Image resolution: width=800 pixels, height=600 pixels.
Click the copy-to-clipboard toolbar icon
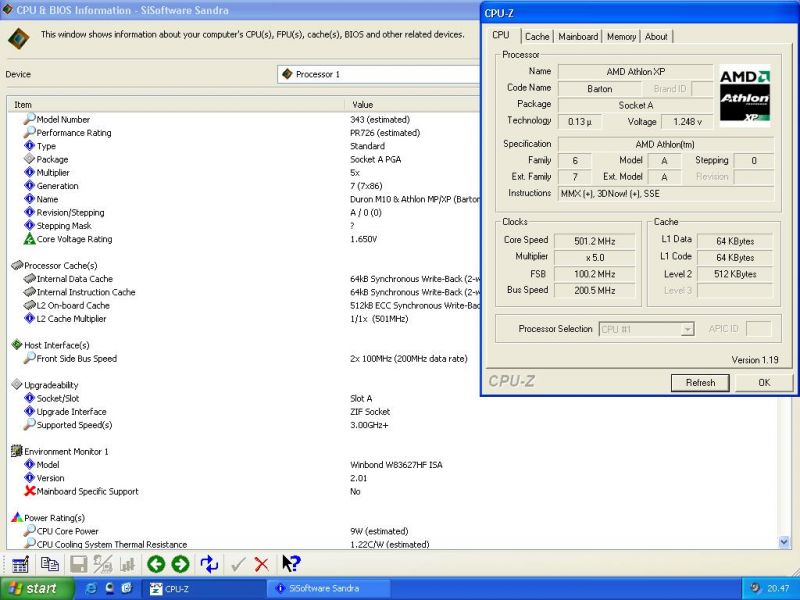click(49, 564)
